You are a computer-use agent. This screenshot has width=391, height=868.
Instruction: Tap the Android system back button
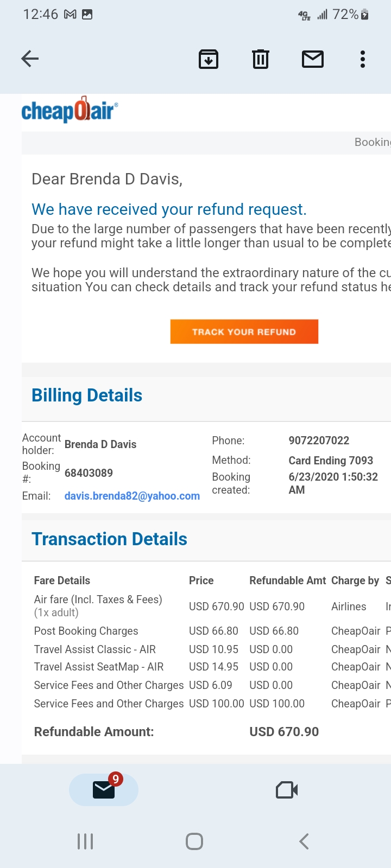(304, 841)
